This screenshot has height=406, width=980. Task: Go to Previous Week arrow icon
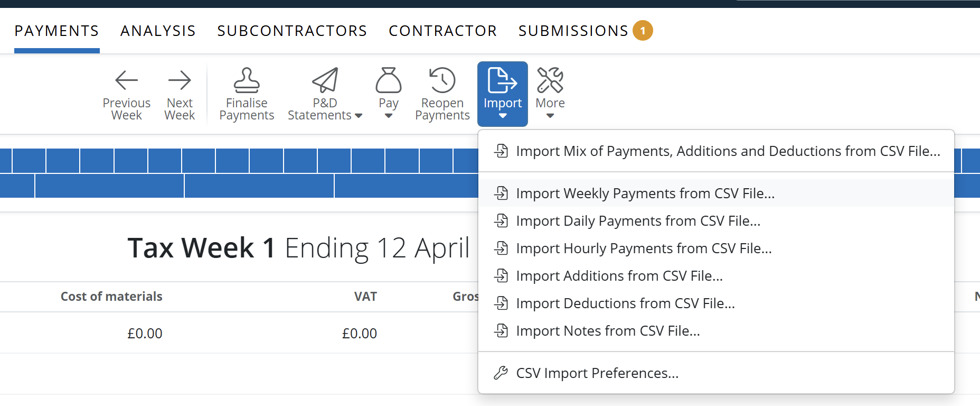pyautogui.click(x=127, y=80)
